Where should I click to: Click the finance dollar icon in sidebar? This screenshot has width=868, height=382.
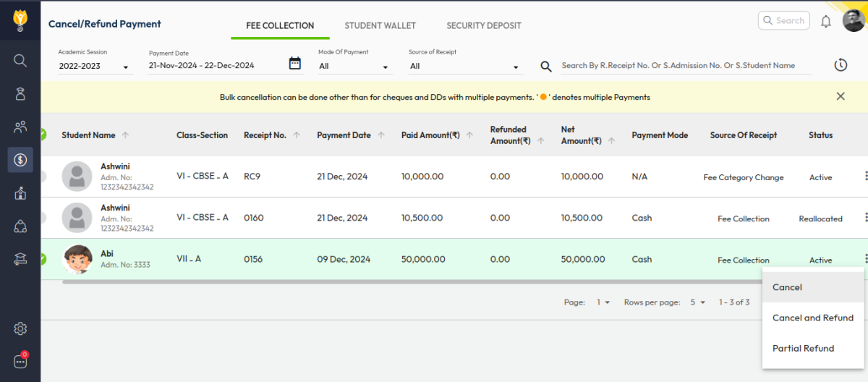(x=20, y=160)
